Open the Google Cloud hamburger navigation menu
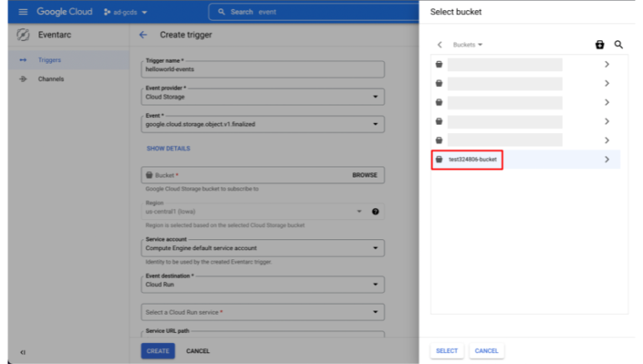Image resolution: width=643 pixels, height=364 pixels. click(x=23, y=12)
